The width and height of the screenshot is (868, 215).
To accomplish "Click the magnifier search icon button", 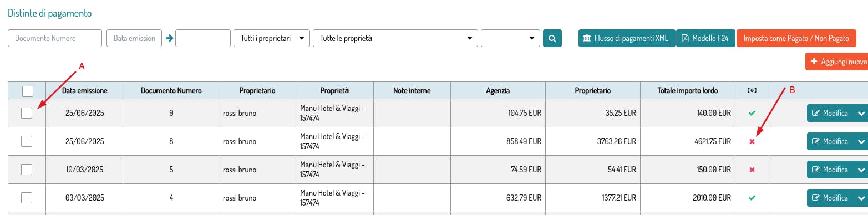I will (x=552, y=38).
